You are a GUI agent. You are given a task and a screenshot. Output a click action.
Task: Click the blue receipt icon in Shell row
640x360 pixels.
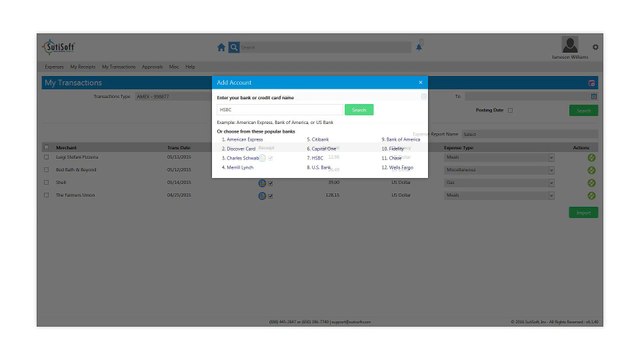(x=262, y=183)
